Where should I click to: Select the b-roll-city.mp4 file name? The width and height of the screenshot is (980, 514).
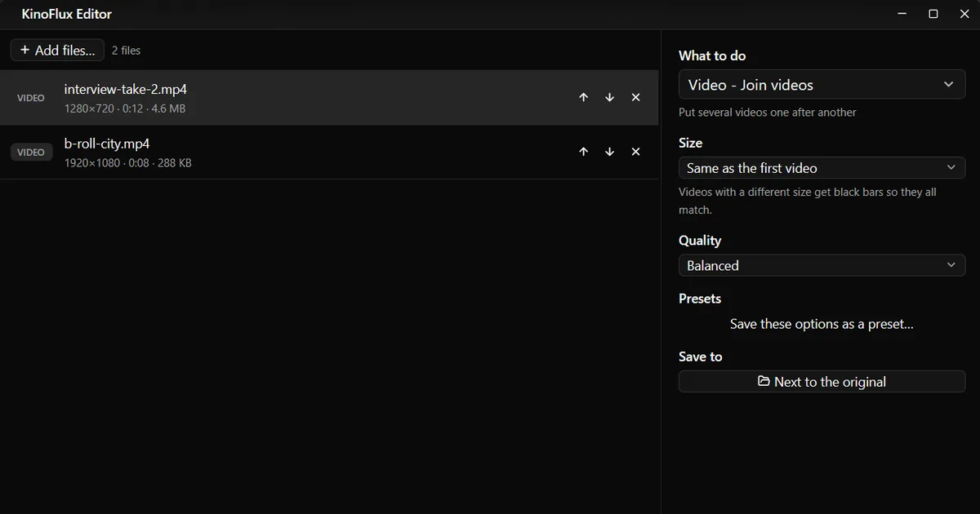tap(107, 144)
